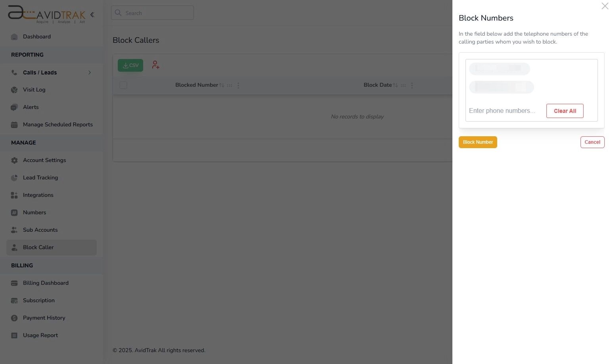Select Block Caller menu item
611x364 pixels.
pyautogui.click(x=52, y=248)
